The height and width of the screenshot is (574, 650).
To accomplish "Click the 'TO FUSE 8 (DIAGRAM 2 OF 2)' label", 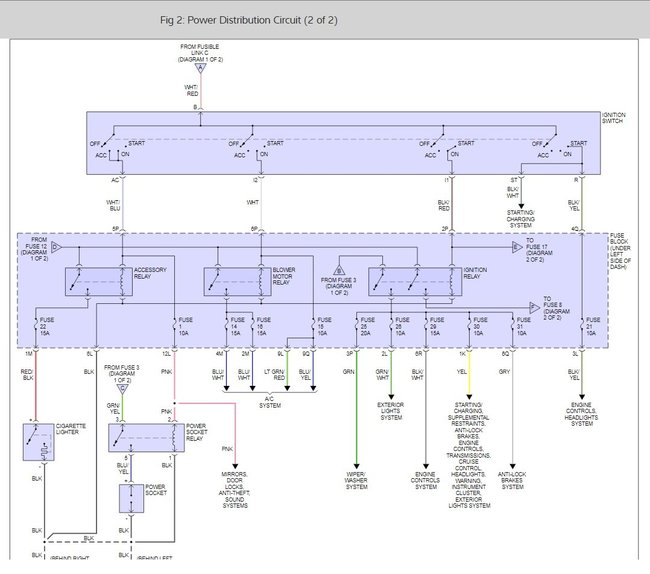I will click(556, 308).
